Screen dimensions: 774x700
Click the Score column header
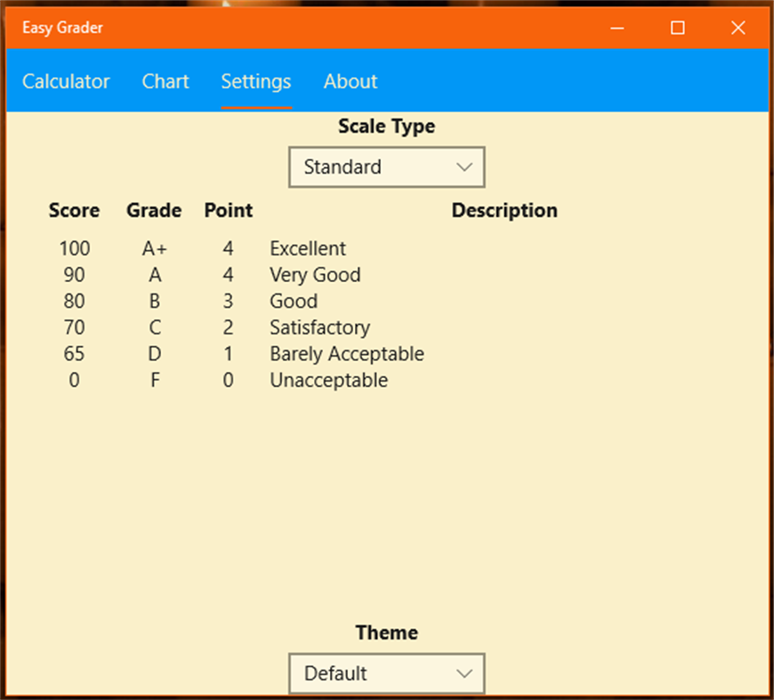coord(74,210)
